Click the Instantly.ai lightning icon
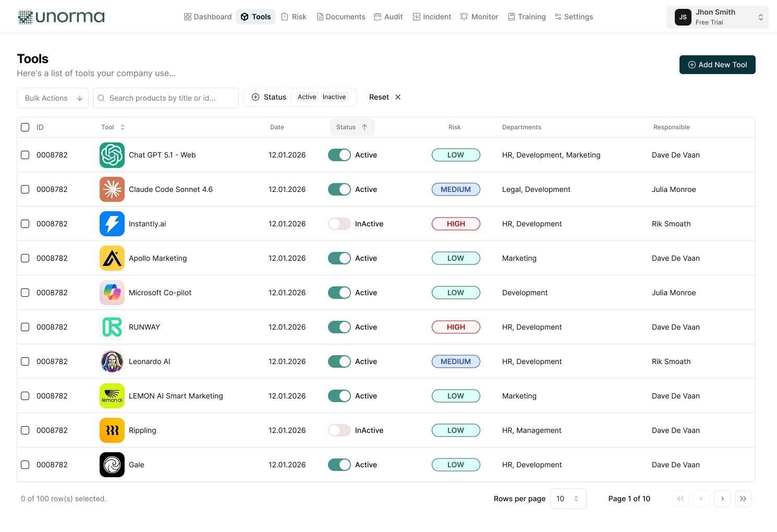 pos(112,224)
